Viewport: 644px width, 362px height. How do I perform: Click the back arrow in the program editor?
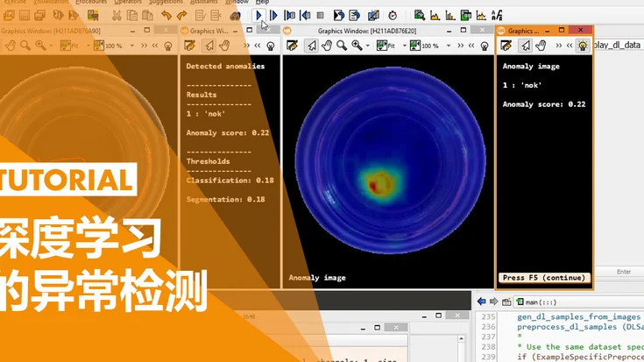(482, 302)
